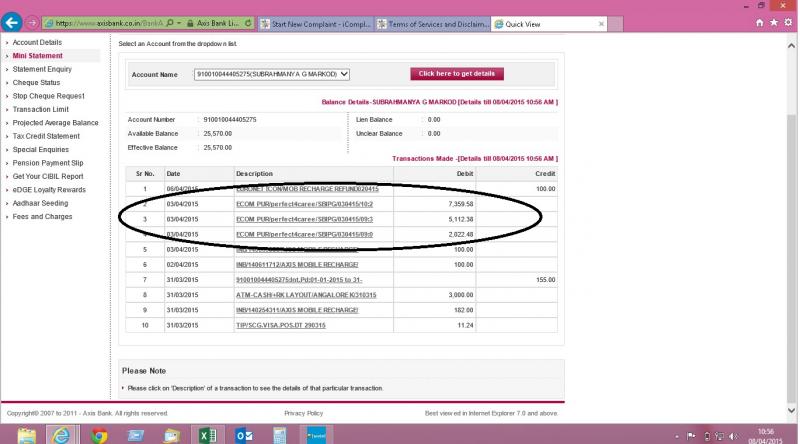Open ECOM PUR transaction for 5,112.38

click(304, 219)
